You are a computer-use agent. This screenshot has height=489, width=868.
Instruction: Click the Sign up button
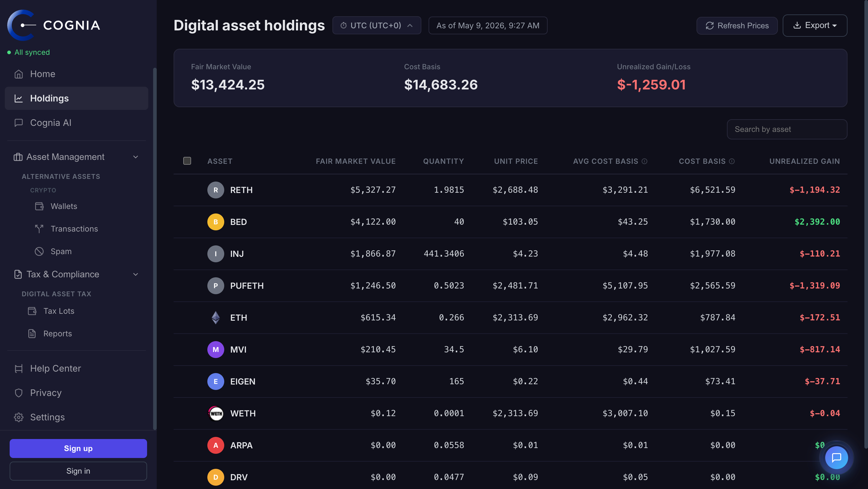click(x=78, y=448)
